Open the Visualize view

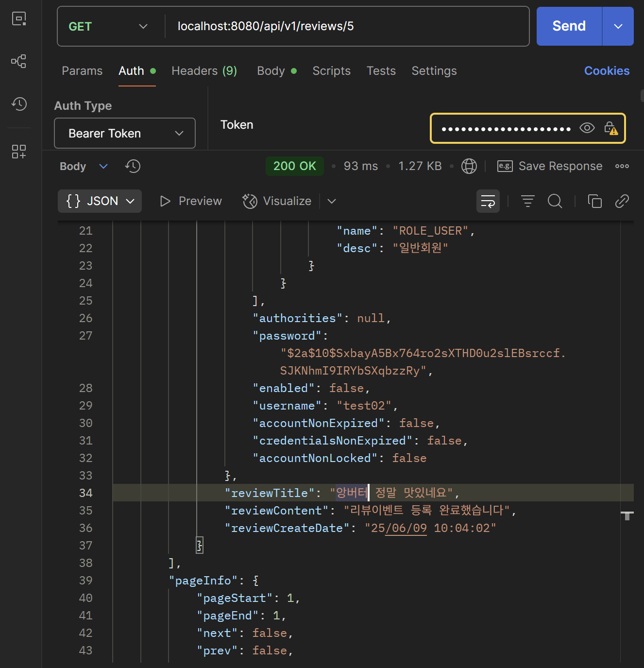pos(277,201)
